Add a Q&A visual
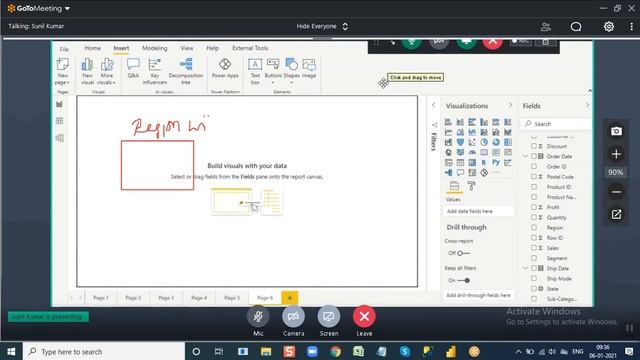 pos(133,68)
